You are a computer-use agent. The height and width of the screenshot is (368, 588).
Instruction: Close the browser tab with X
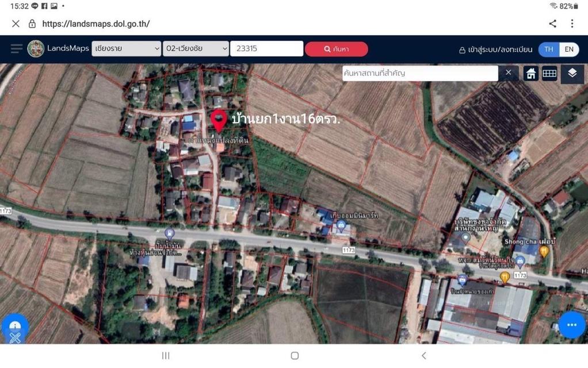pos(16,24)
